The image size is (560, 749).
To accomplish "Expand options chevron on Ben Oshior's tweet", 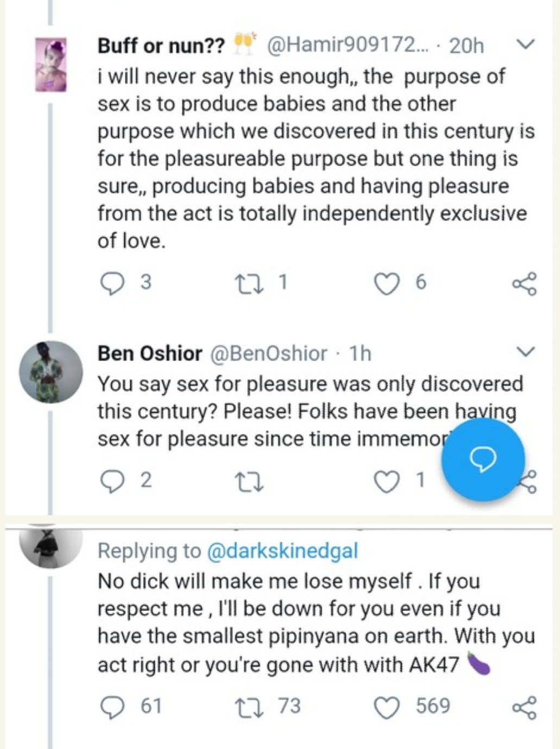I will 525,352.
